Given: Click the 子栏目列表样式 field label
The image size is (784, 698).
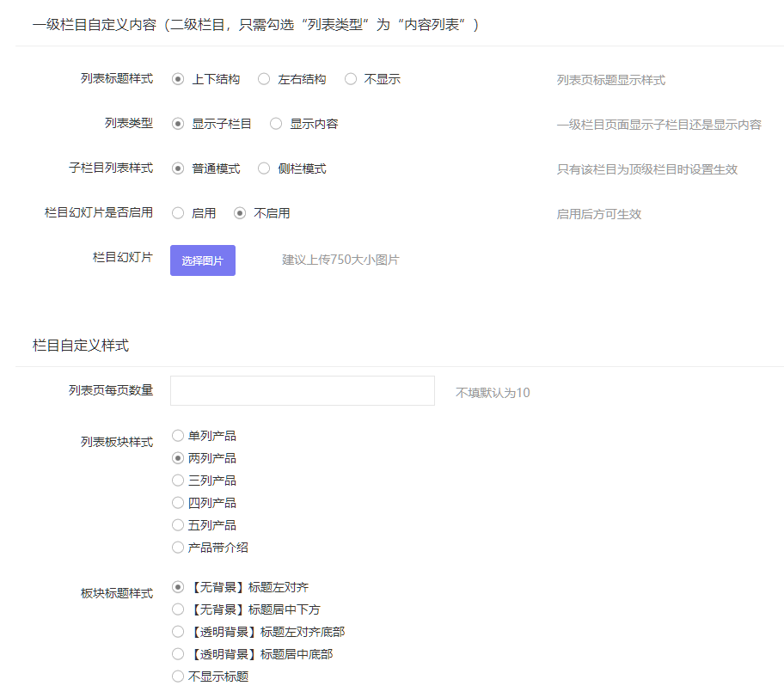Looking at the screenshot, I should tap(111, 168).
